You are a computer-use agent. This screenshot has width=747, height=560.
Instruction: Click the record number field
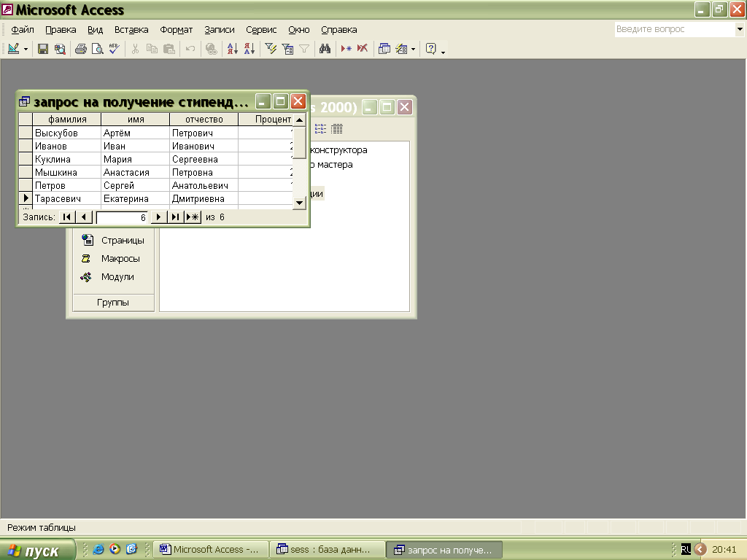click(x=122, y=217)
